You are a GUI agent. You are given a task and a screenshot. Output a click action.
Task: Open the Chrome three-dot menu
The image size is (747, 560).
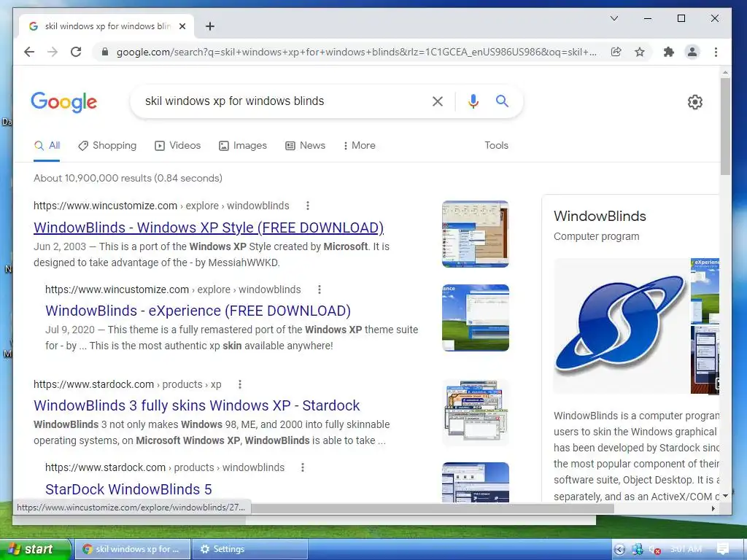[716, 52]
